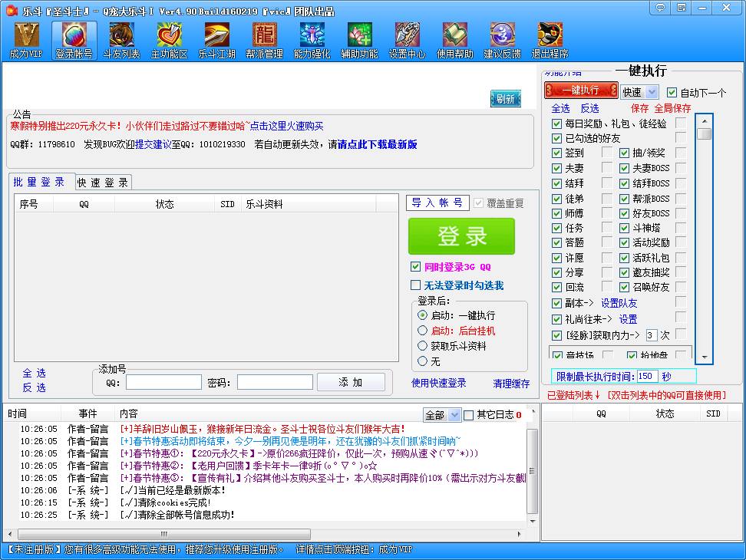The image size is (746, 560).
Task: Open the 登录帐号 panel from the toolbar
Action: (74, 38)
